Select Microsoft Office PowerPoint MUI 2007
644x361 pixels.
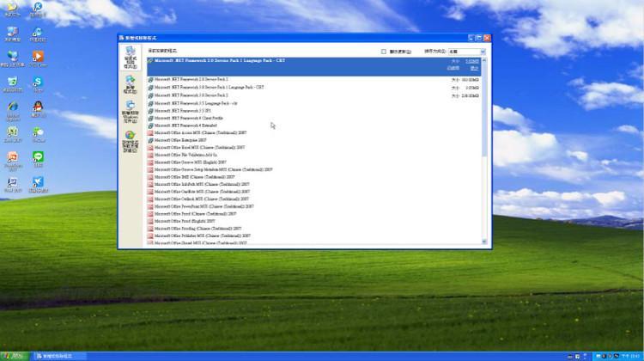pos(314,206)
